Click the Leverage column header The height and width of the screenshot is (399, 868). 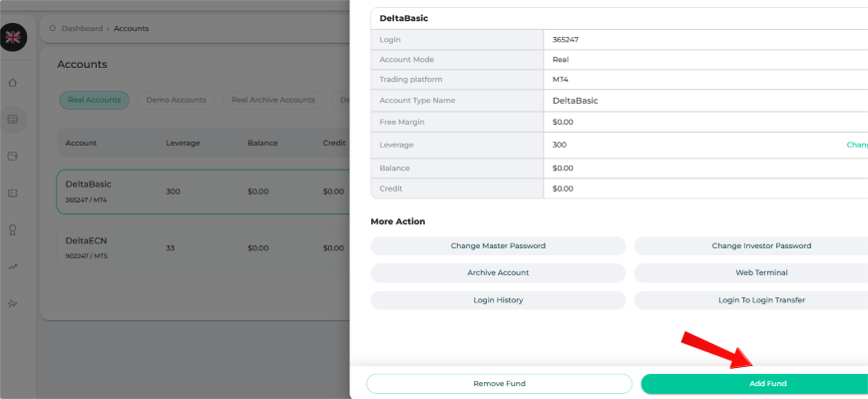point(183,143)
